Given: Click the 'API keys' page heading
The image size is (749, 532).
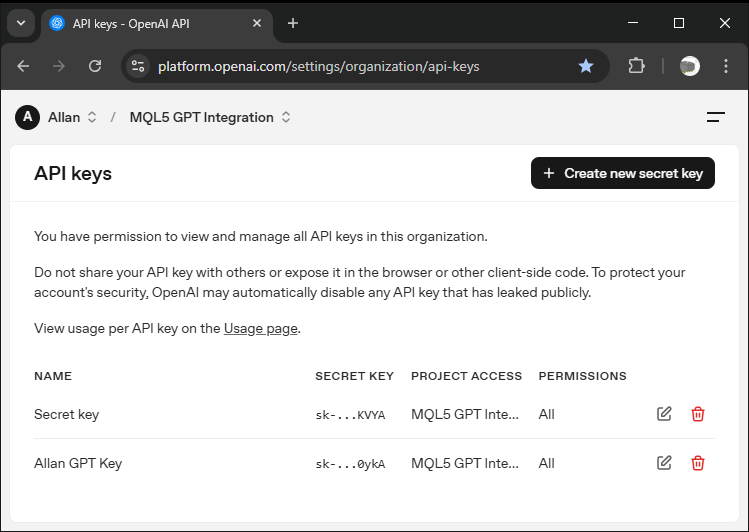Looking at the screenshot, I should click(x=73, y=173).
